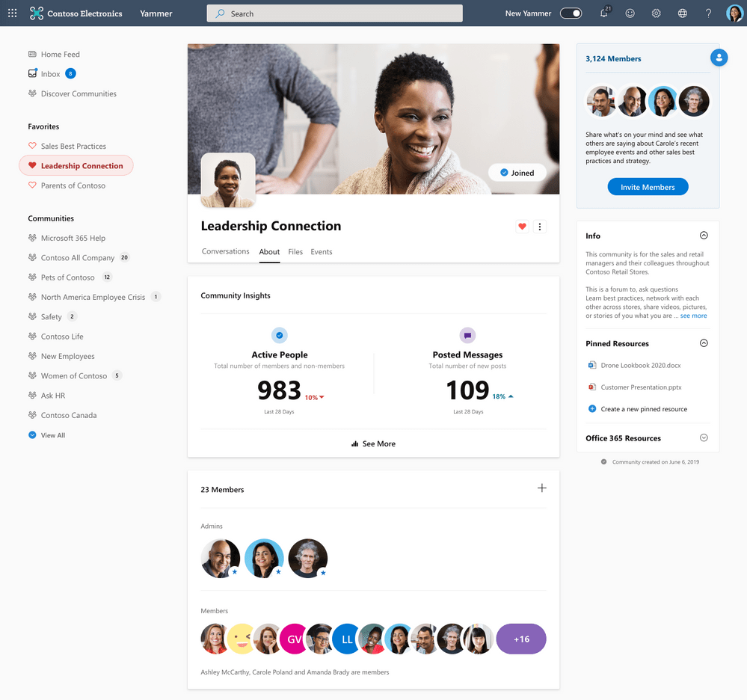This screenshot has height=700, width=747.
Task: Open Customer Presentation.pptx pinned resource
Action: [640, 387]
